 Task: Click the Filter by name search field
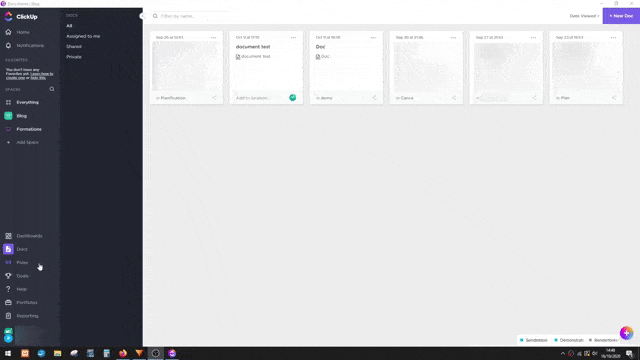(190, 16)
